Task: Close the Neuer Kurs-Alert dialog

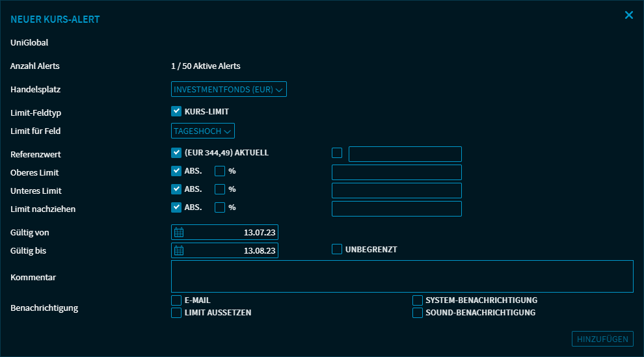Action: tap(628, 15)
